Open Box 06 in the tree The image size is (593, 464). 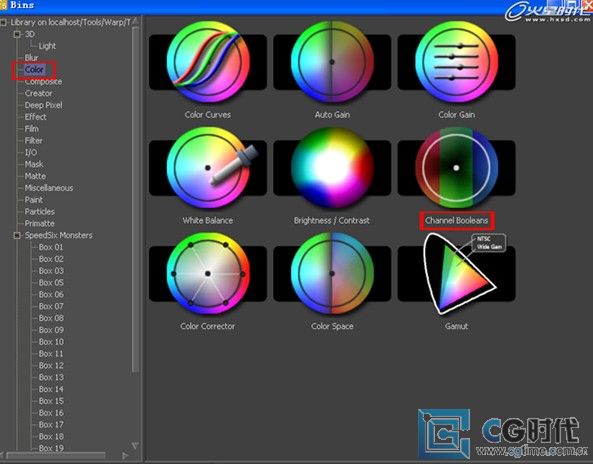click(x=51, y=294)
